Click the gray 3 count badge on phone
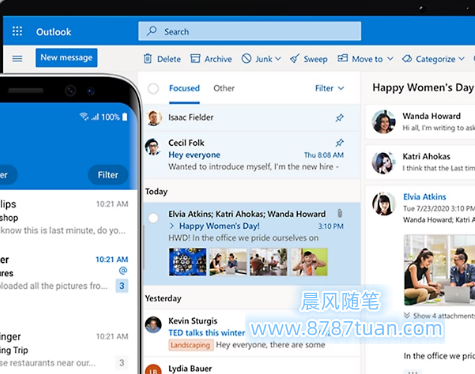Image resolution: width=475 pixels, height=374 pixels. [x=122, y=362]
